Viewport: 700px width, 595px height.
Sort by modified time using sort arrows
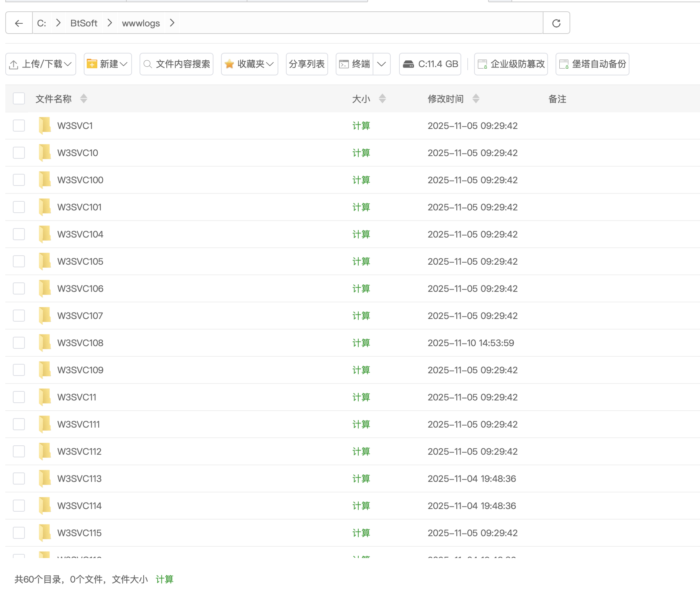476,99
